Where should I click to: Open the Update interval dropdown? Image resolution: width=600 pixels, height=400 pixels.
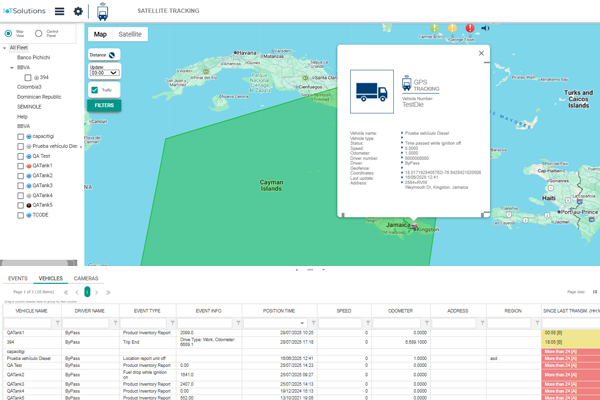(104, 73)
